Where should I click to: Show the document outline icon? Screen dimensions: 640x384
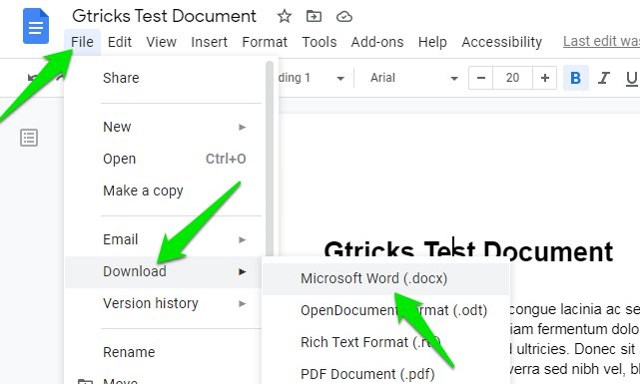pos(29,138)
